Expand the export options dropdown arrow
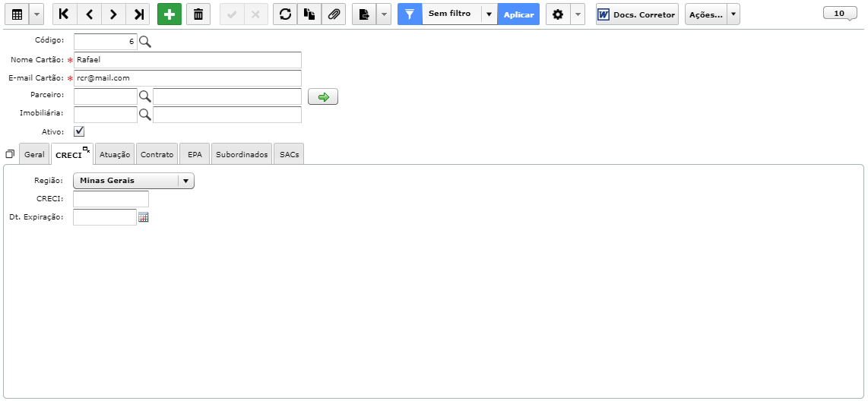The height and width of the screenshot is (401, 868). [384, 15]
